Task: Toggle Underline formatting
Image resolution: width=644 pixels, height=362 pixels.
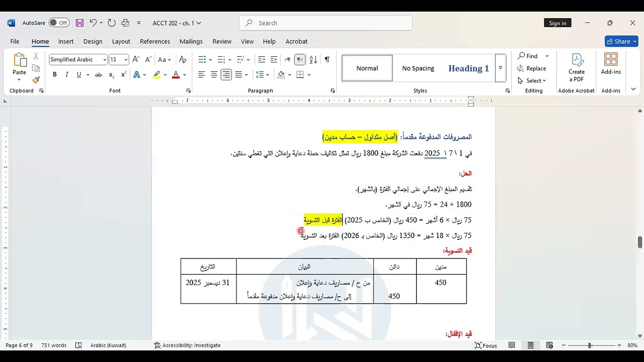Action: pyautogui.click(x=79, y=75)
